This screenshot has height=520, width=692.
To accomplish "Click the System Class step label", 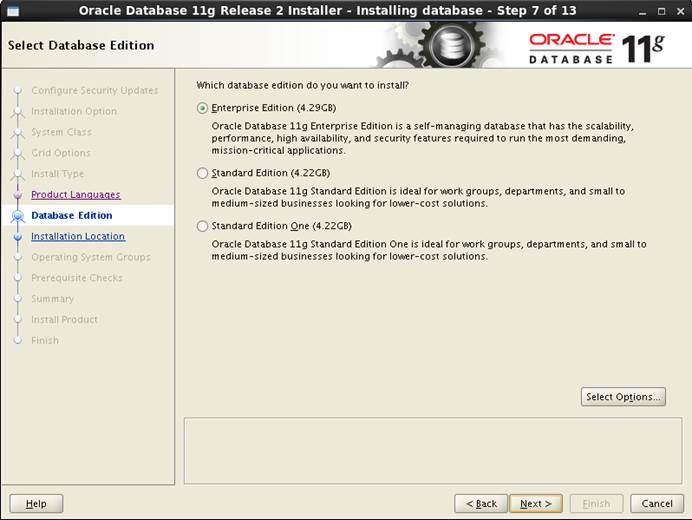I will (x=61, y=132).
